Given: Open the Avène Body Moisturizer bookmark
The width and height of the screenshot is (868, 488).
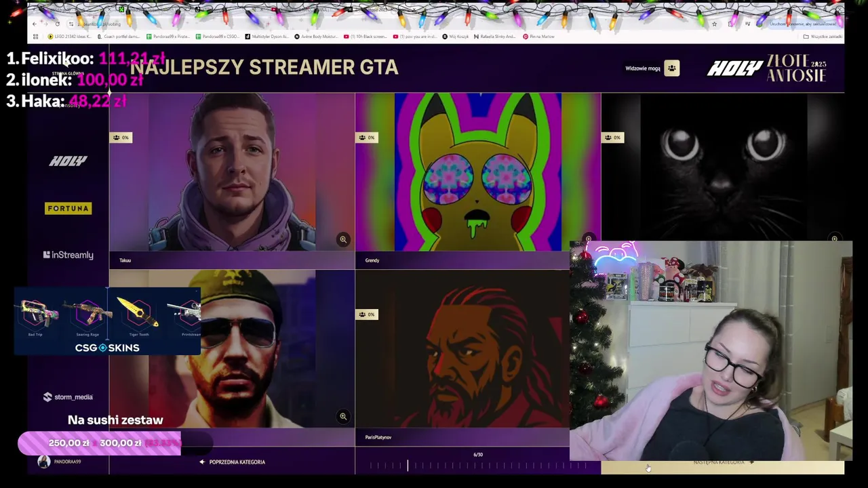Looking at the screenshot, I should pos(317,37).
